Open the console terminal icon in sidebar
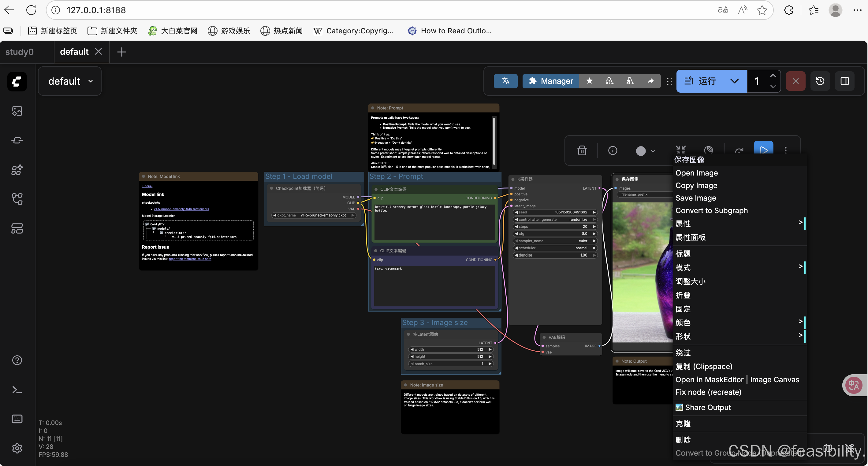Screen dimensions: 868x466 17,390
